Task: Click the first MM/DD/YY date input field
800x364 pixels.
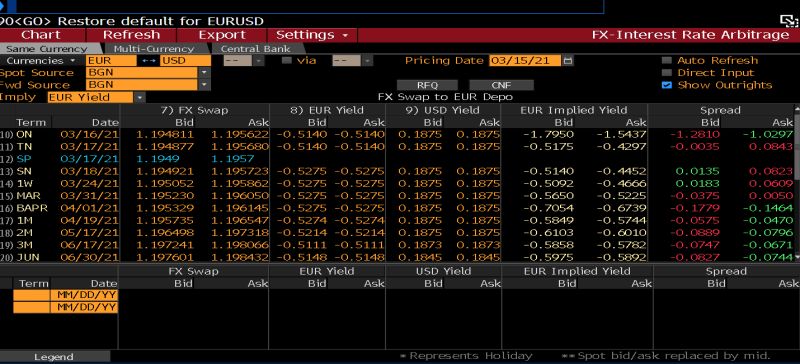Action: [x=84, y=295]
